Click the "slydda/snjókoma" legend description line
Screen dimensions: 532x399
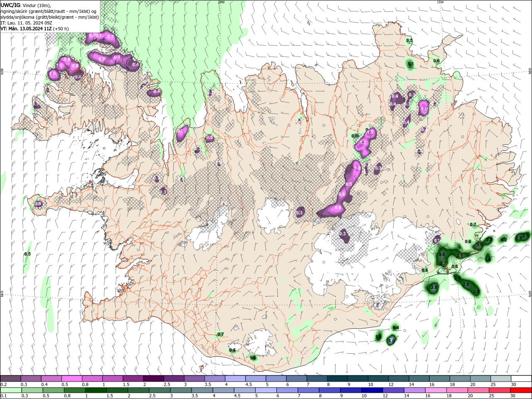pos(49,17)
